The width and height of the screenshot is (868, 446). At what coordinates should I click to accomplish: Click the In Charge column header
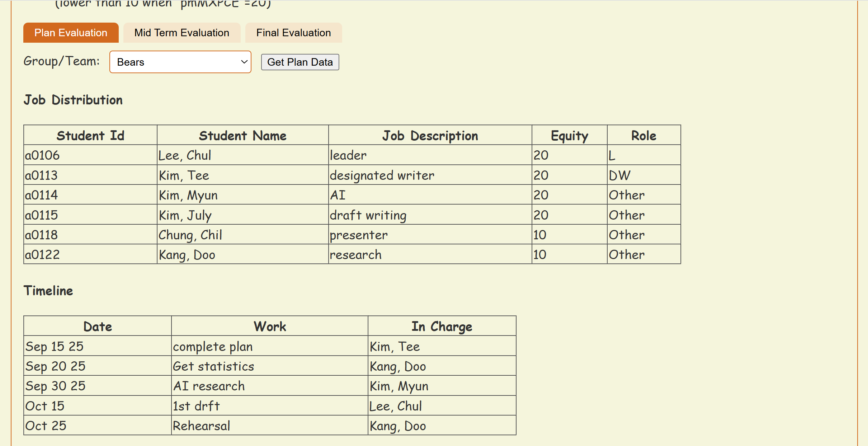(x=442, y=327)
